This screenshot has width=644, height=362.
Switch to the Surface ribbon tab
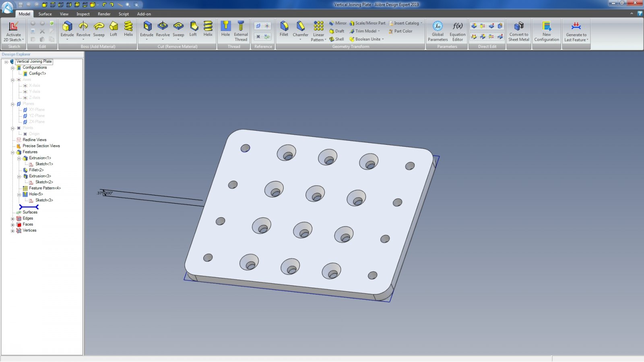point(45,14)
